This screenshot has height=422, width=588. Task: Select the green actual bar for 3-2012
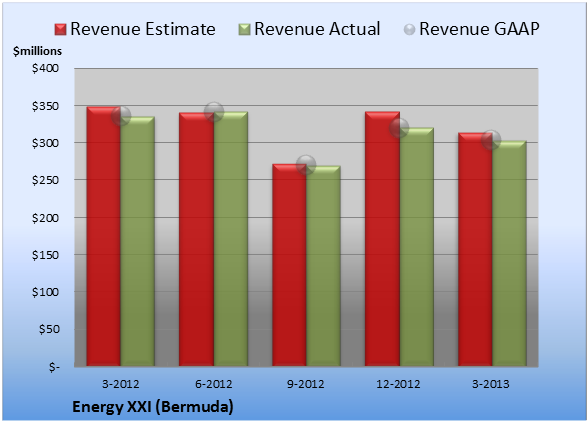137,241
